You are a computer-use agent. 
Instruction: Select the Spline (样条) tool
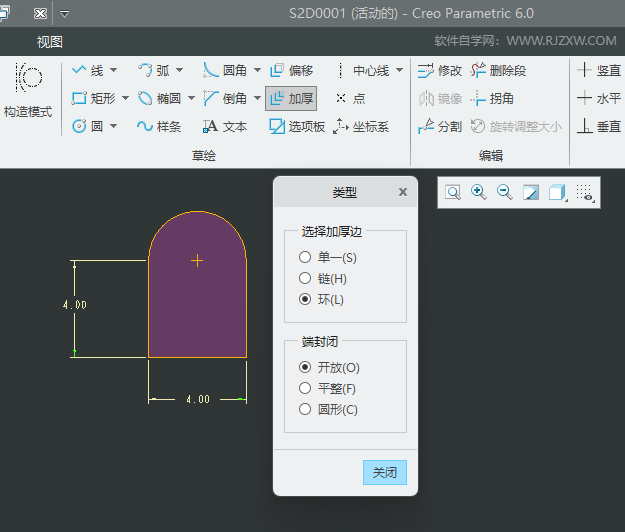(159, 126)
